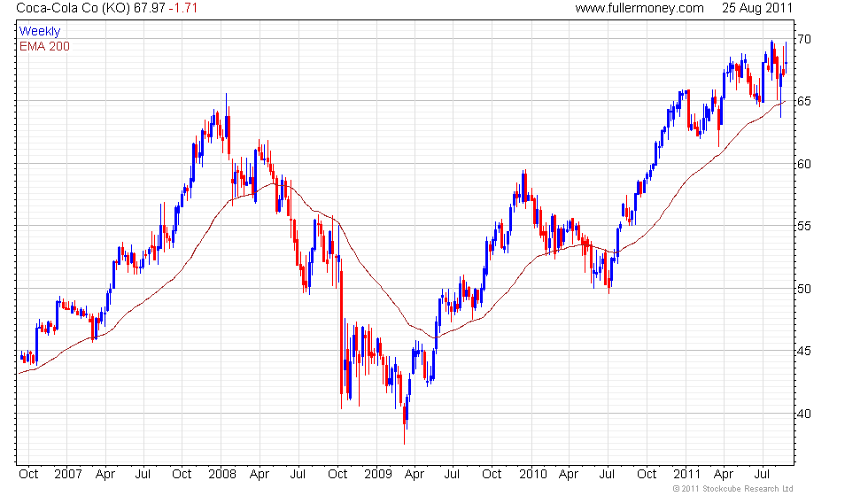
Task: Click the last price 67.97
Action: pos(150,8)
